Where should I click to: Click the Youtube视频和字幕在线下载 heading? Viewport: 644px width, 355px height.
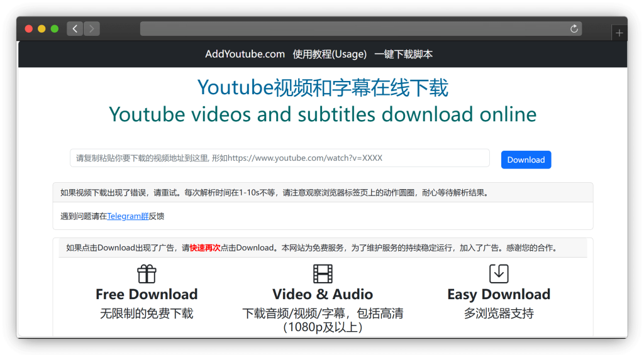click(x=323, y=87)
